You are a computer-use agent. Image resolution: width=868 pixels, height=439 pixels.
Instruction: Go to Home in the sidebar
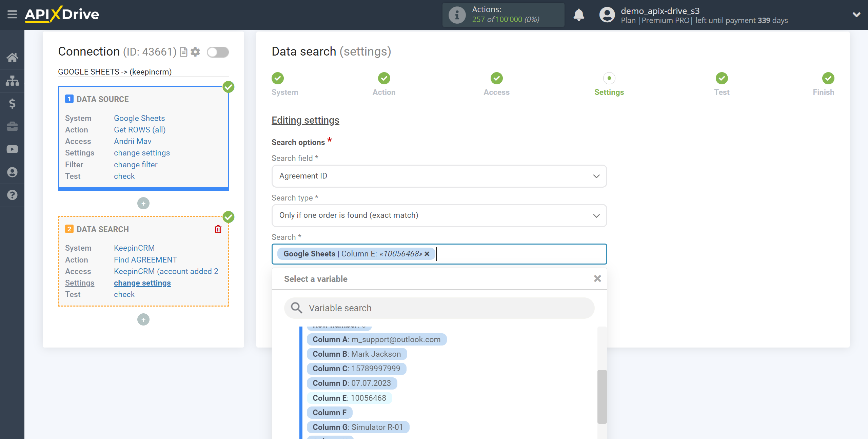[12, 58]
